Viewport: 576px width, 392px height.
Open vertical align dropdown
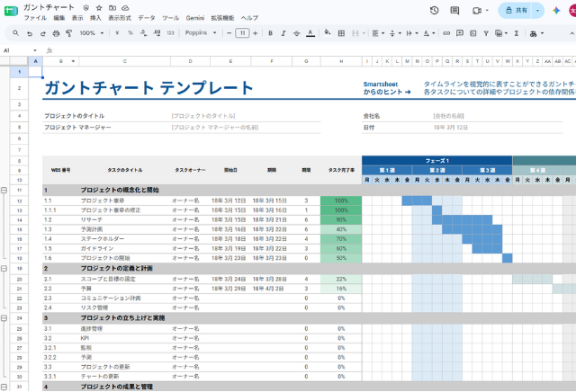[395, 33]
